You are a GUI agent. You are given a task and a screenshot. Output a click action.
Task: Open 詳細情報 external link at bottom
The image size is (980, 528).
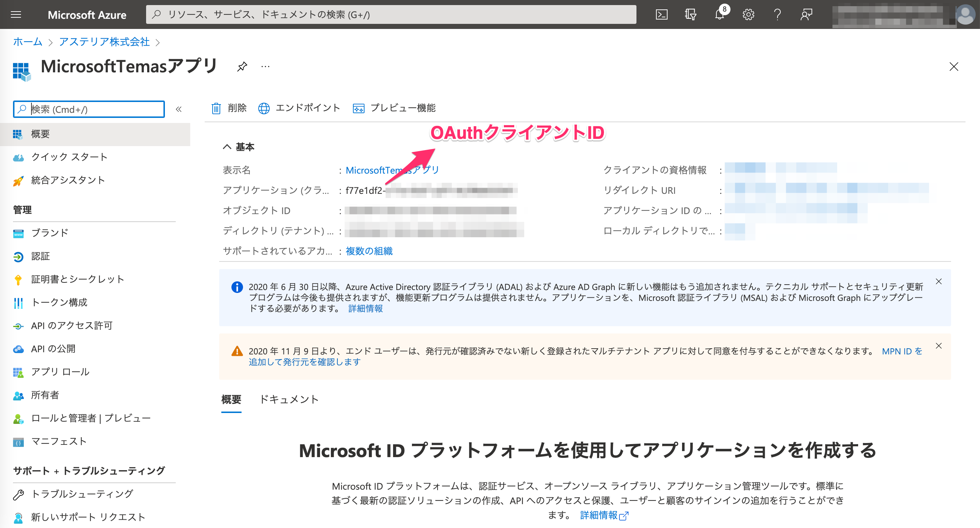pos(604,515)
